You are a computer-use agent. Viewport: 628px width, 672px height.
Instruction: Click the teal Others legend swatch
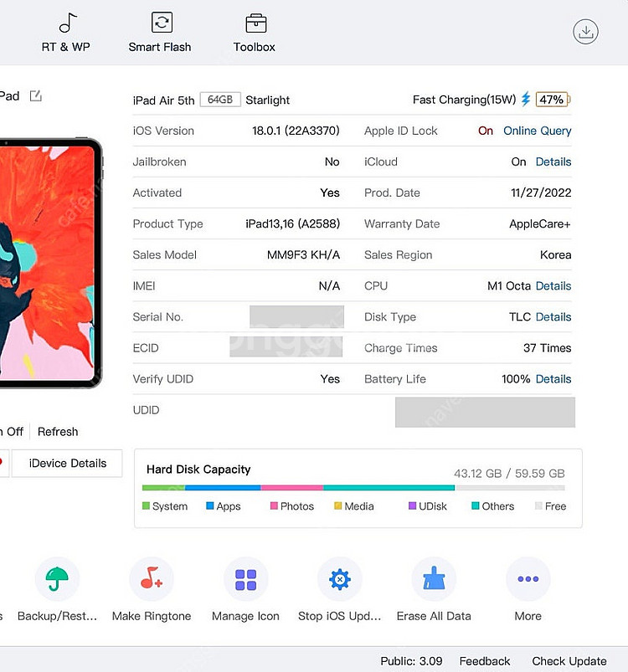475,506
